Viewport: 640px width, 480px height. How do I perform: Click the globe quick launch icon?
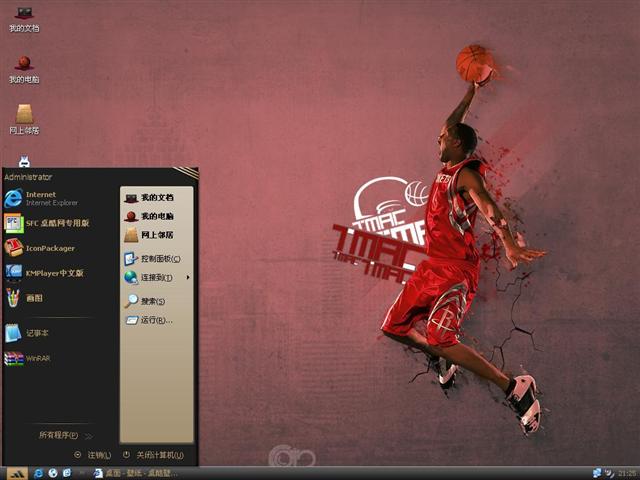tap(53, 473)
